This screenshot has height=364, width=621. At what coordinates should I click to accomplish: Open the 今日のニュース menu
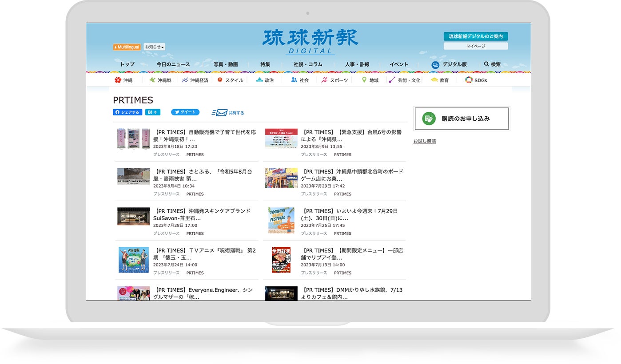pos(173,64)
